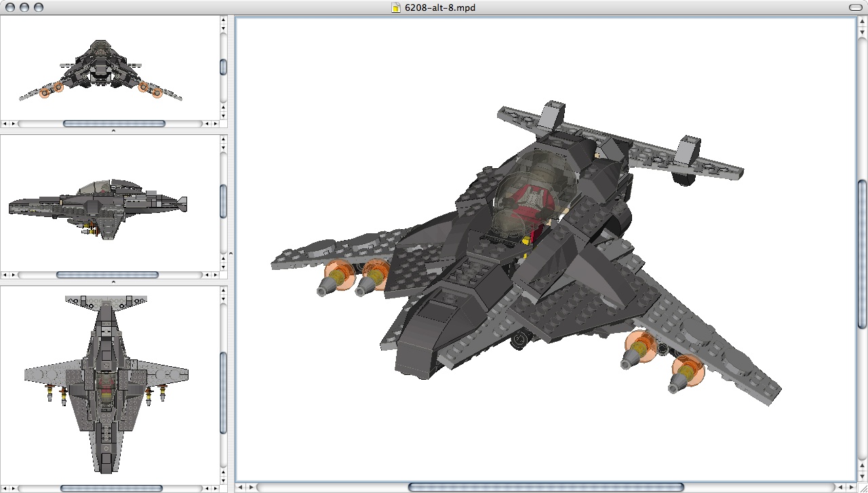Click the document proxy icon for 6208-alt-8.mpd
Viewport: 868px width, 493px height.
click(395, 8)
